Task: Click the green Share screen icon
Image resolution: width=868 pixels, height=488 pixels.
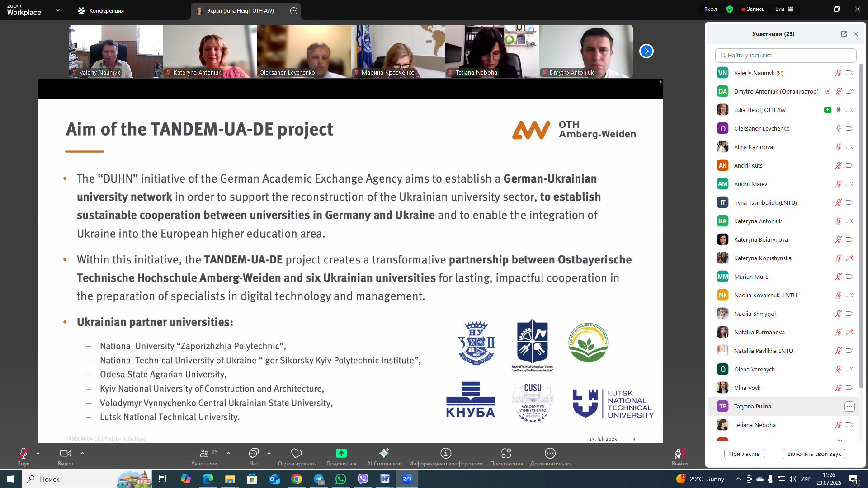Action: 341,453
